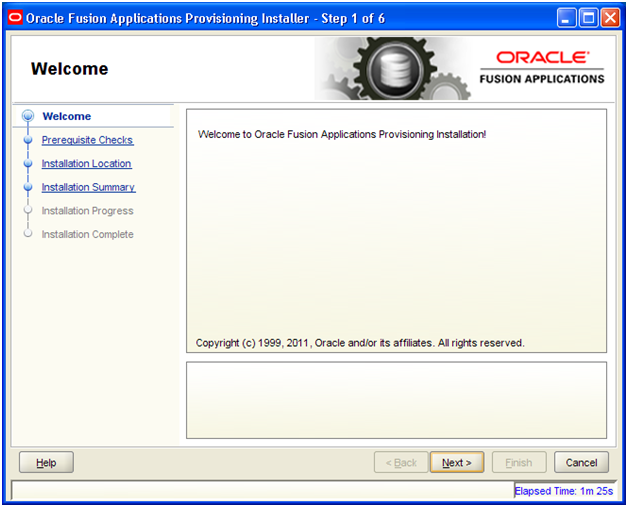The width and height of the screenshot is (628, 507).
Task: Click the Prerequisite Checks step bullet
Action: click(x=28, y=140)
